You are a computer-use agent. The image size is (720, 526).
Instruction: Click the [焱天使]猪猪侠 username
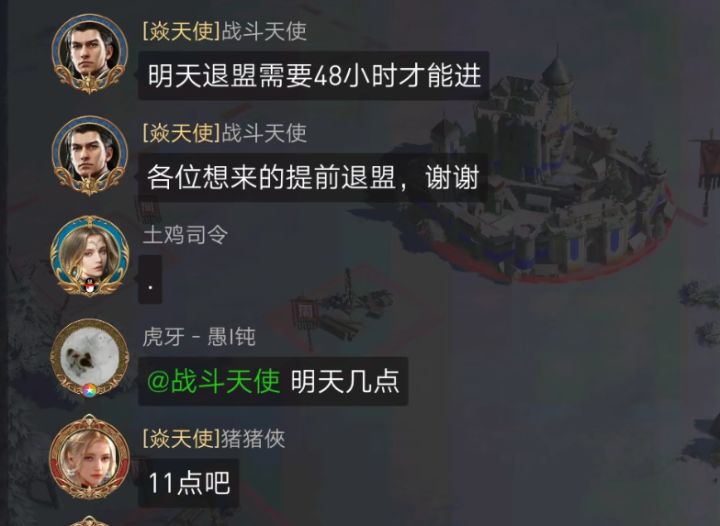(x=214, y=438)
